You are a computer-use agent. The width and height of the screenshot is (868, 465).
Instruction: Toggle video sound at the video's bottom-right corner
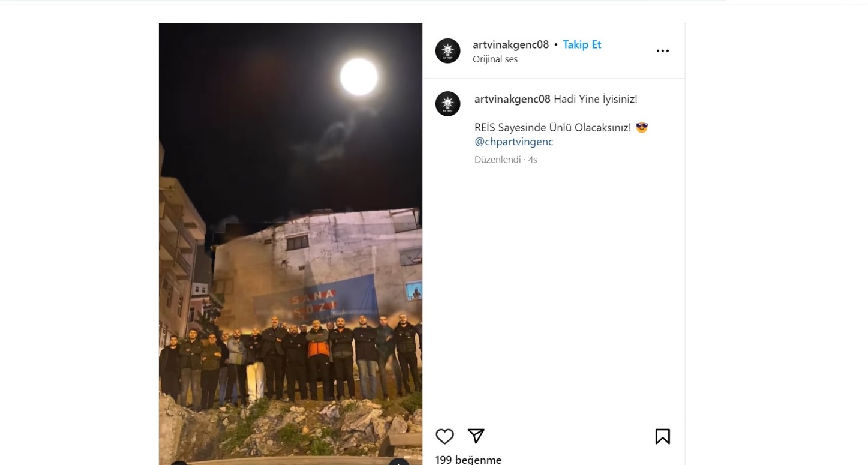[399, 462]
